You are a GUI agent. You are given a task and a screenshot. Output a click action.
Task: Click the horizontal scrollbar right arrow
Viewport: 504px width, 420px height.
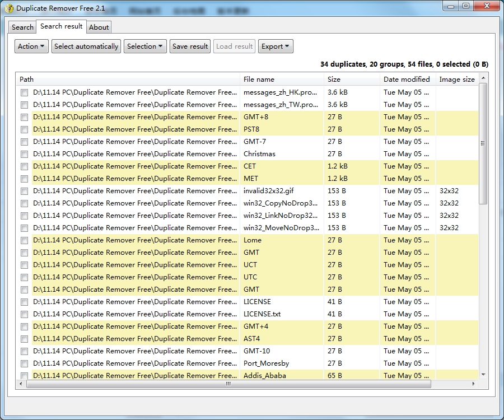(x=474, y=384)
